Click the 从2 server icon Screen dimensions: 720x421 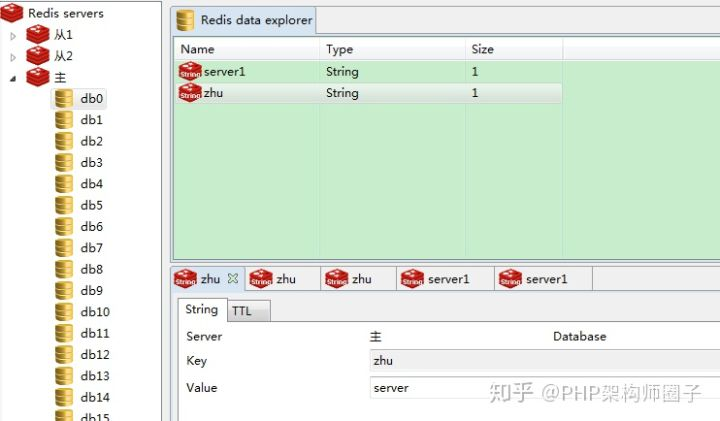click(x=38, y=56)
